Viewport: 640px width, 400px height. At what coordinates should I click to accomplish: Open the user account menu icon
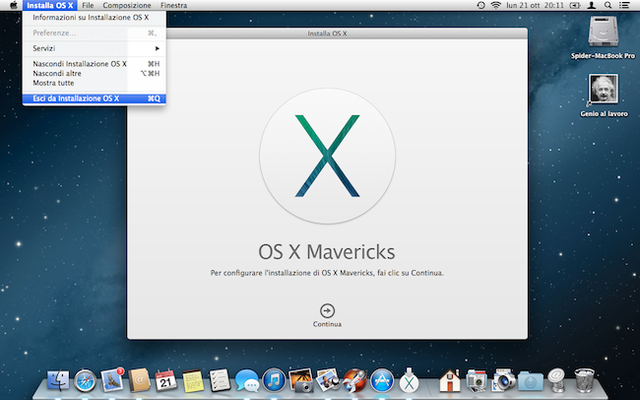(x=591, y=5)
